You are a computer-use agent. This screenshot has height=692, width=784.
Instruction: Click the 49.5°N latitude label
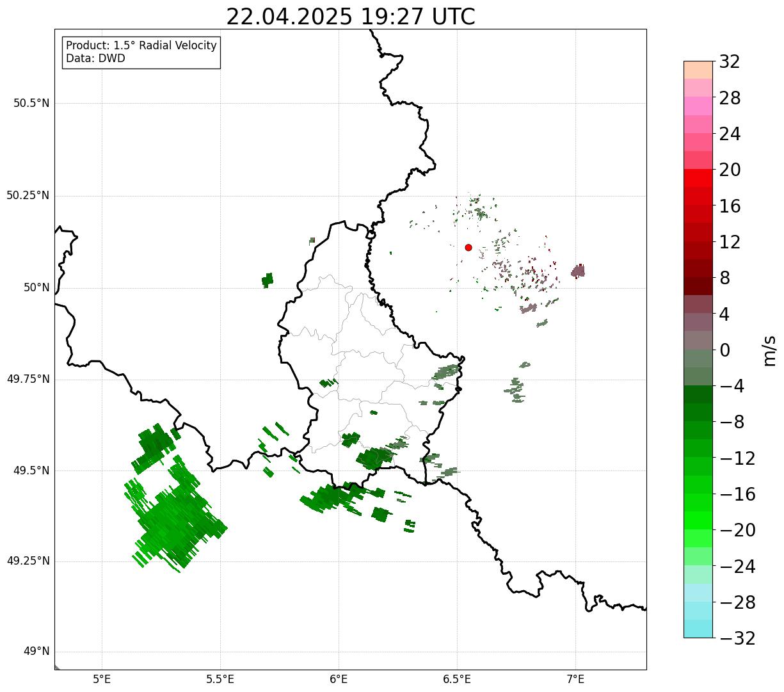[x=31, y=471]
